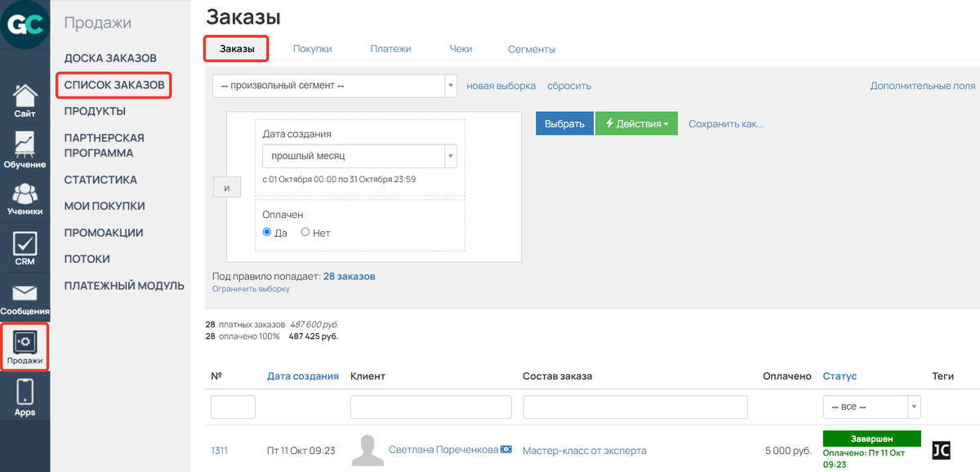Focus the Состав заказа filter input field

(635, 407)
